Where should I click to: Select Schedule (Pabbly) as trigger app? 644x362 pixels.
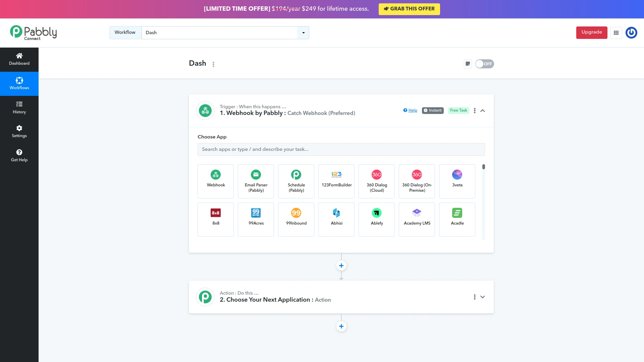point(296,181)
